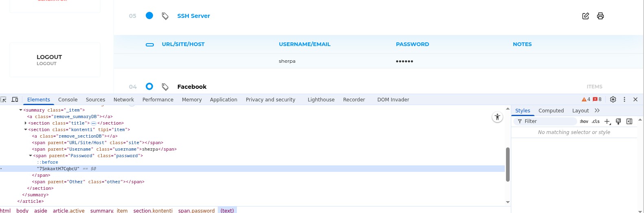
Task: Expand the section class="title" node
Action: pos(26,123)
